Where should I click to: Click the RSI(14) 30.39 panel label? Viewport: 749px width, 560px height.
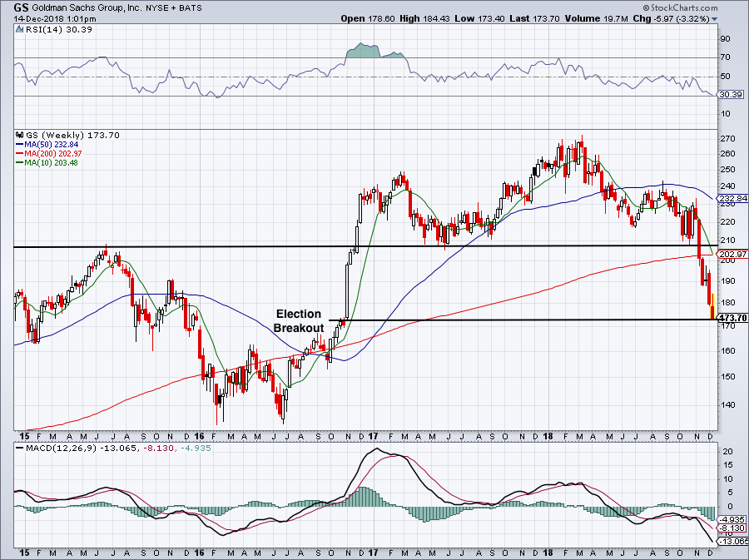[x=58, y=29]
